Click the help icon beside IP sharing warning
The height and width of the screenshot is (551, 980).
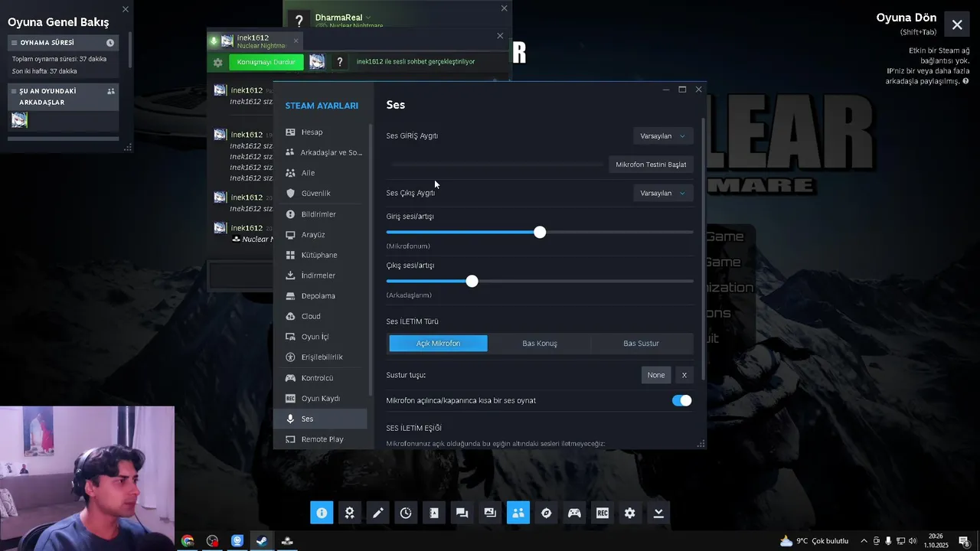click(965, 81)
